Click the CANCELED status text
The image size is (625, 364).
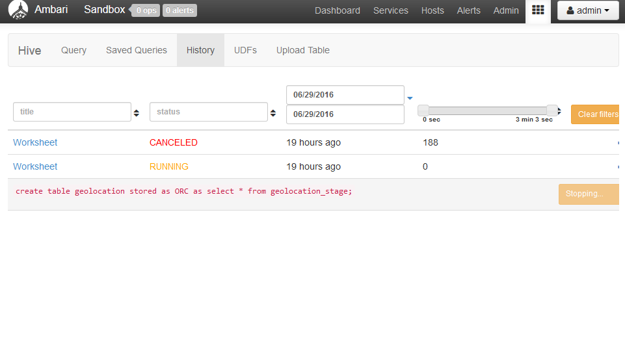174,142
